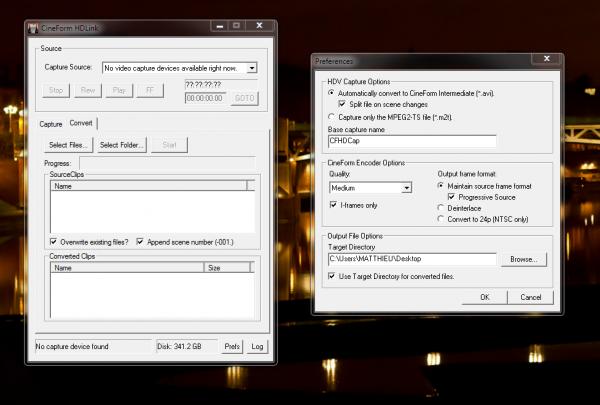Toggle Split file on scene changes
600x405 pixels.
point(342,104)
